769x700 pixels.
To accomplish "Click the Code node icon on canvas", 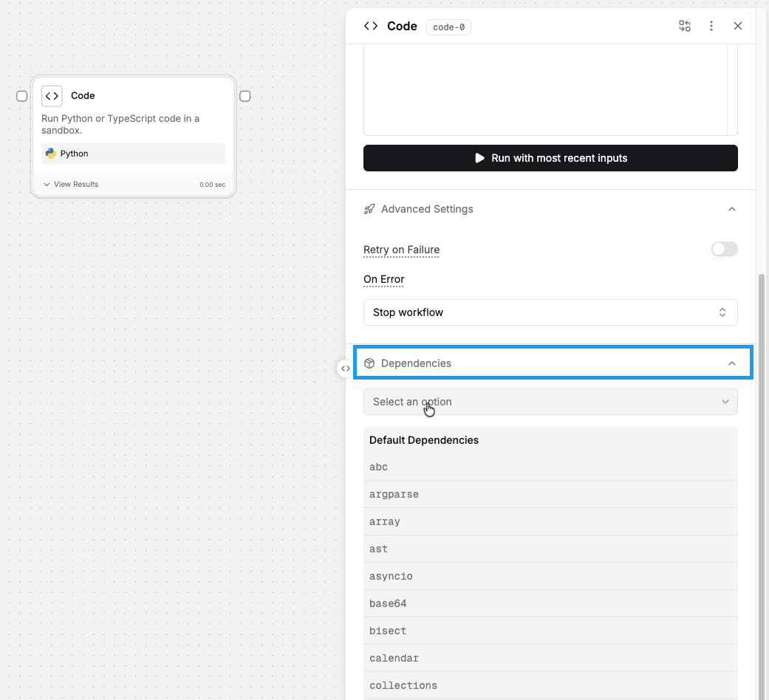I will [52, 96].
